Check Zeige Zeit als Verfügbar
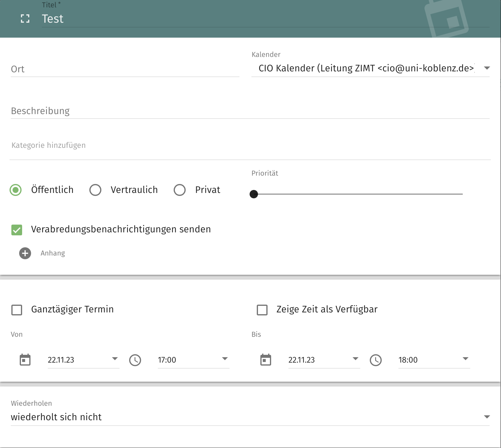Screen dimensions: 501x448 [262, 310]
